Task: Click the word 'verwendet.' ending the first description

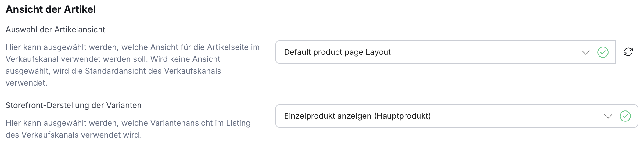Action: point(26,83)
